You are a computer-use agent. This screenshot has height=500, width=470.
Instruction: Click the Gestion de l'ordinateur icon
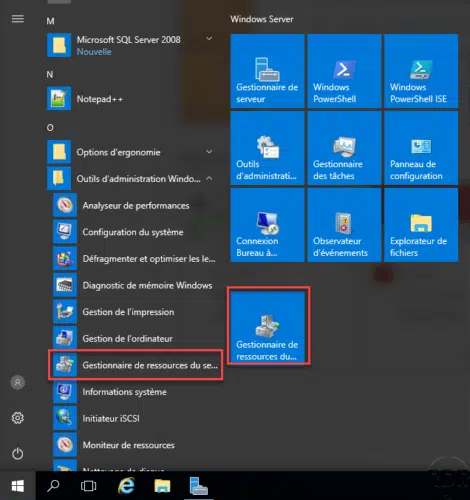coord(65,339)
